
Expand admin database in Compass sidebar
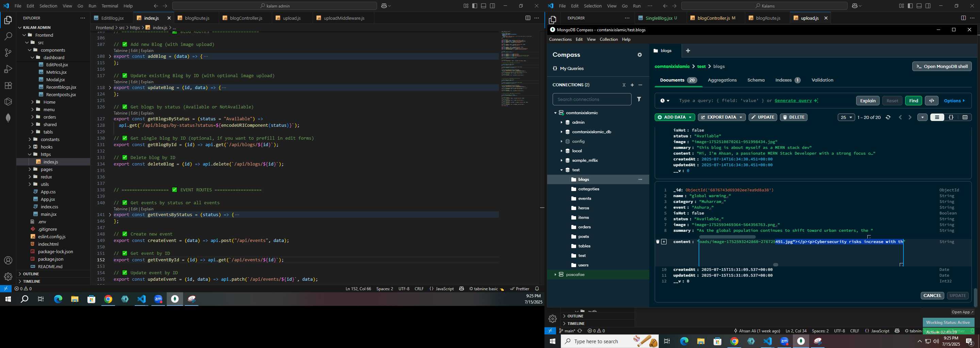point(561,122)
